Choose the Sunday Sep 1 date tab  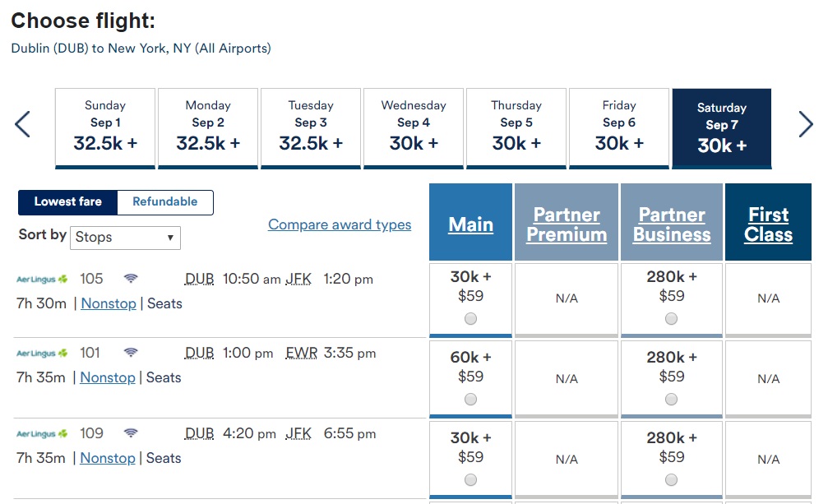(105, 127)
